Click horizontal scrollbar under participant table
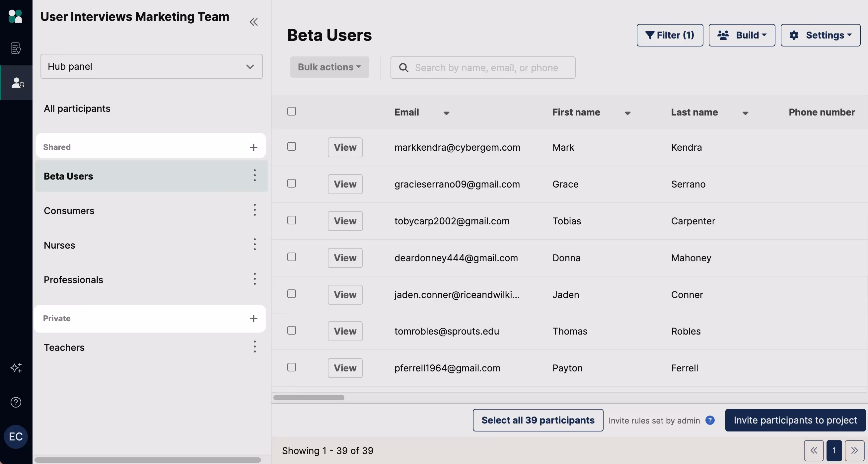The image size is (868, 464). point(309,398)
